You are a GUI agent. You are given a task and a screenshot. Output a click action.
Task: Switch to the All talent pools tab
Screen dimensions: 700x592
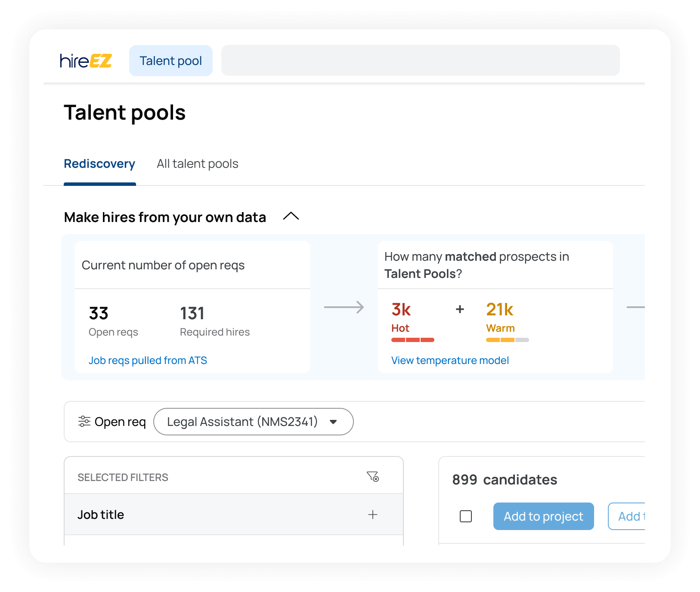(x=197, y=163)
